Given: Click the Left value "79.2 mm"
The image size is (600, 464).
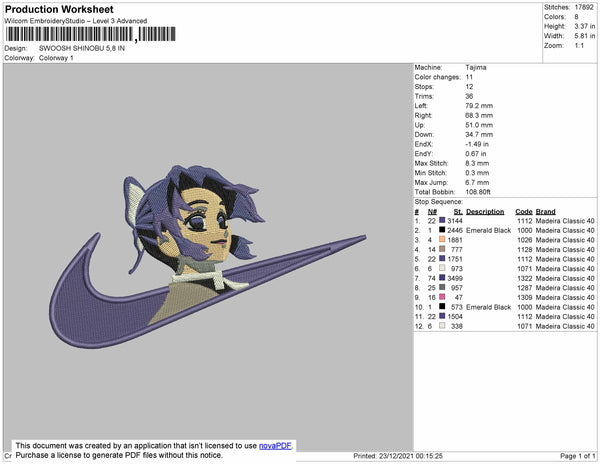Looking at the screenshot, I should click(479, 106).
